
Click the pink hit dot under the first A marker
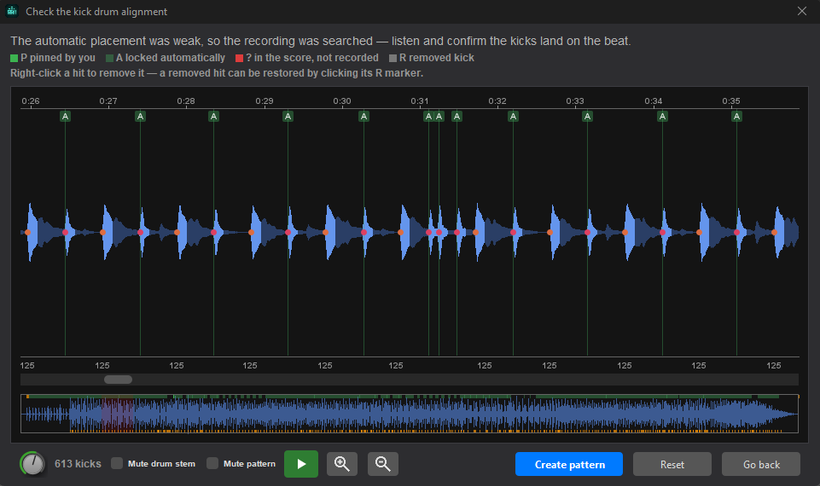65,232
